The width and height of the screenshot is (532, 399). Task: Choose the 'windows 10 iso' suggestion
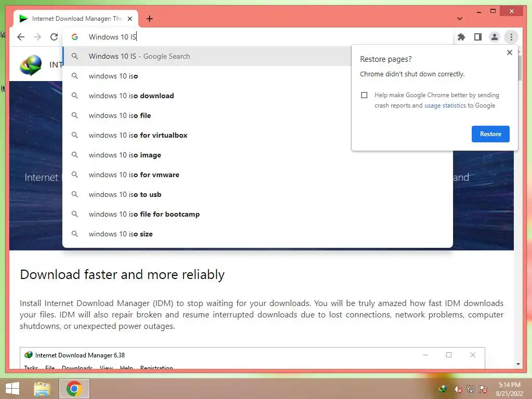(x=258, y=76)
